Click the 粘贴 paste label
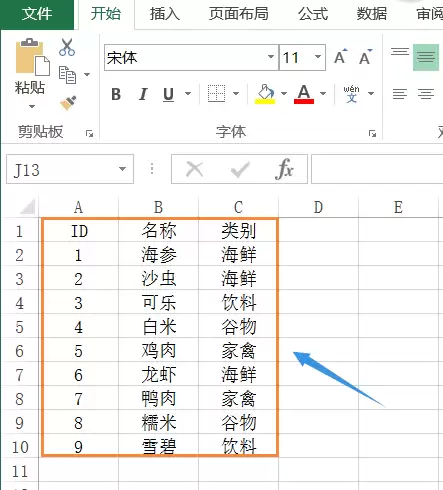This screenshot has height=490, width=443. pyautogui.click(x=30, y=88)
